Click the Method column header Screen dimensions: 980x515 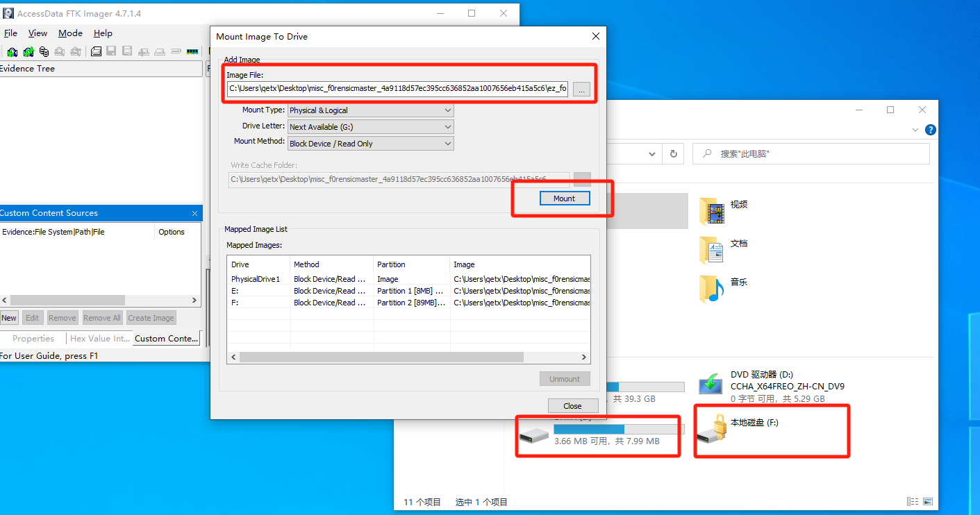coord(331,264)
